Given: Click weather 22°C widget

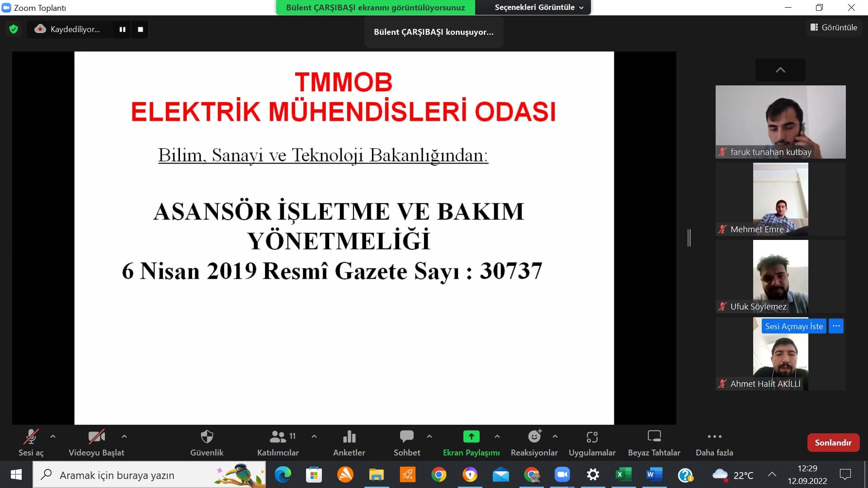Looking at the screenshot, I should [733, 475].
